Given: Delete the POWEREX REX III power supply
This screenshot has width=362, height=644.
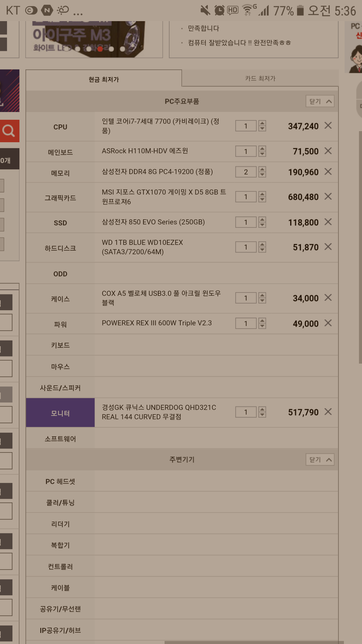Looking at the screenshot, I should click(328, 323).
